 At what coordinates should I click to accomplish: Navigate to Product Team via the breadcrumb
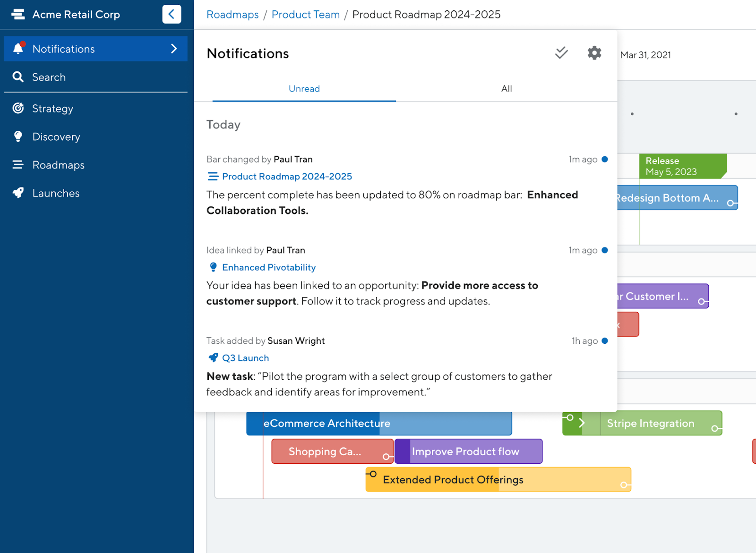pyautogui.click(x=305, y=14)
